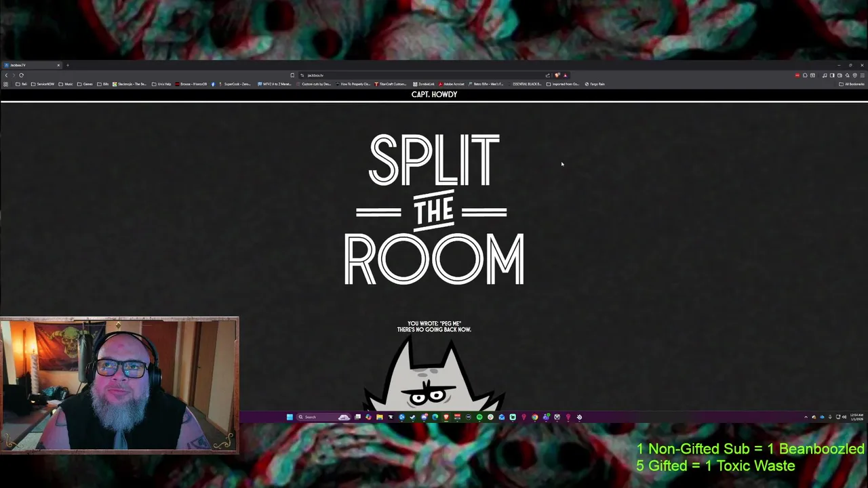The image size is (868, 488).
Task: Open the Apps grid in the bookmarks bar
Action: [x=5, y=84]
